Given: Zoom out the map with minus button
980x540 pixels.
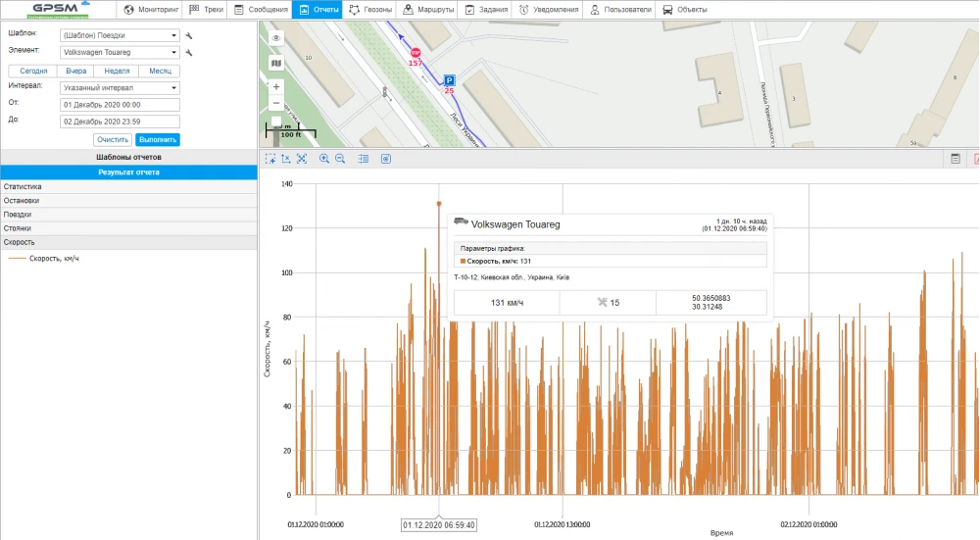Looking at the screenshot, I should point(276,103).
